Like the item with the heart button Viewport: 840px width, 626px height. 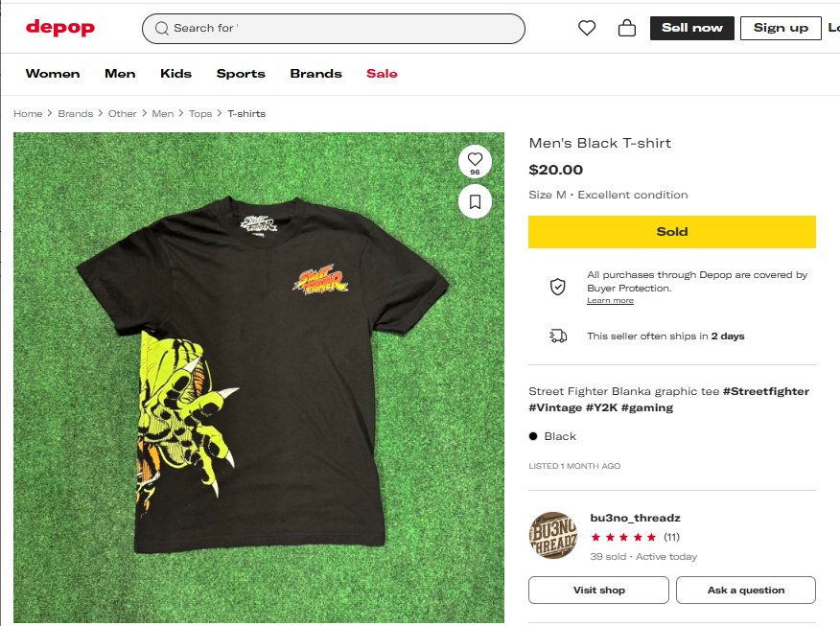point(475,160)
